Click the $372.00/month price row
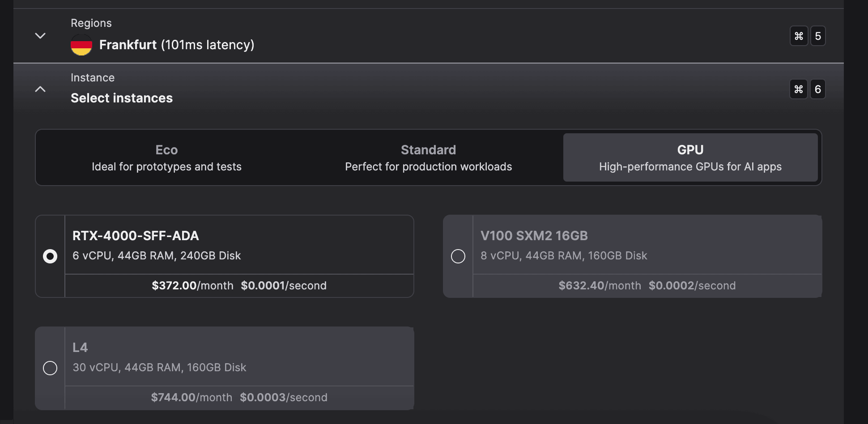This screenshot has height=424, width=868. [x=239, y=285]
